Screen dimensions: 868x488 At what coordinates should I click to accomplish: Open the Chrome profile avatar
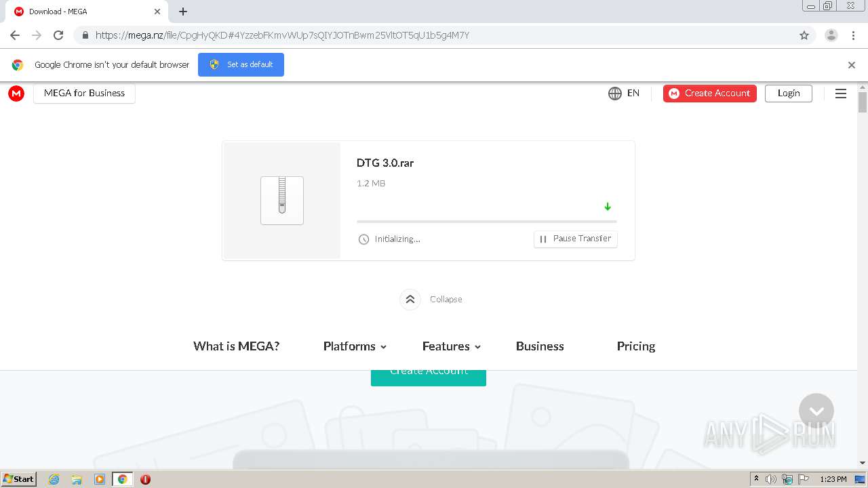pyautogui.click(x=831, y=35)
